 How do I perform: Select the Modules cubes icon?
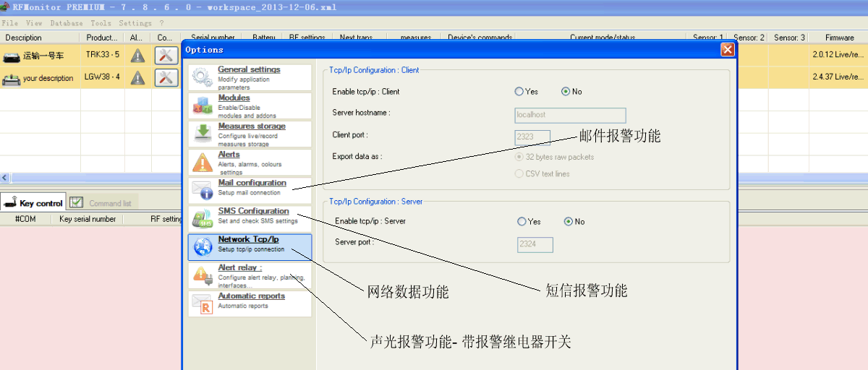tap(201, 106)
